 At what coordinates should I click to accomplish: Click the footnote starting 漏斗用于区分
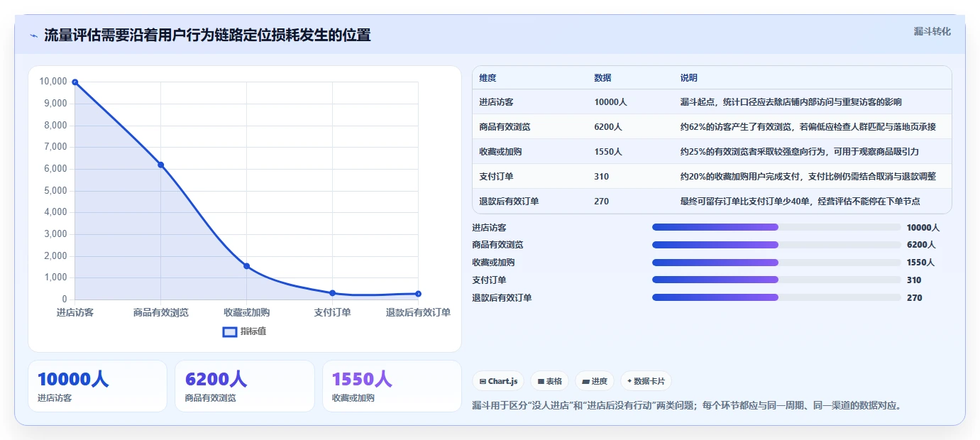pyautogui.click(x=687, y=406)
